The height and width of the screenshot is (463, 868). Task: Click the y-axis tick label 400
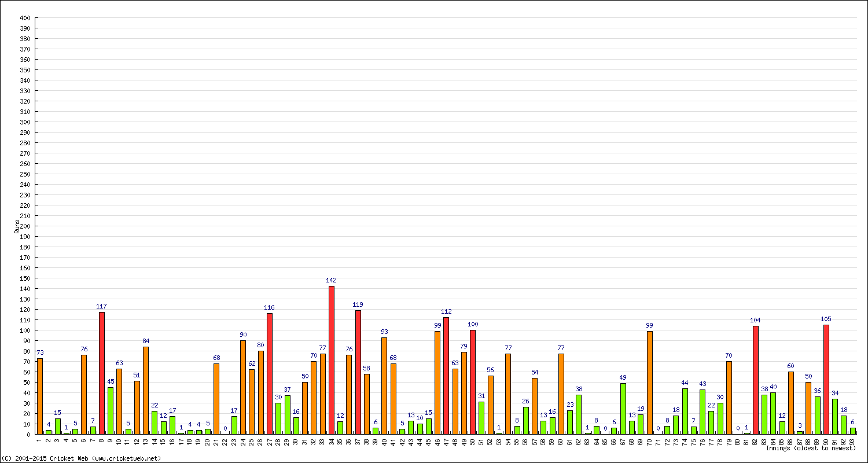(25, 18)
